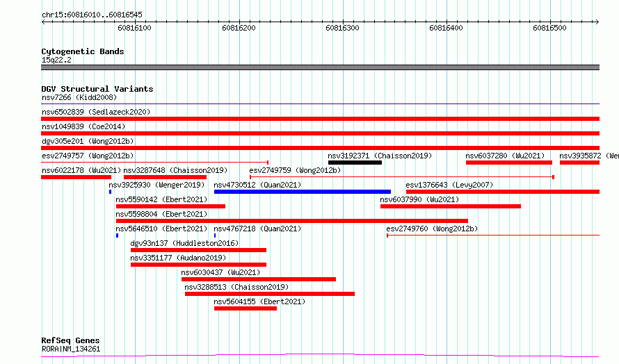Image resolution: width=619 pixels, height=364 pixels.
Task: Click the RORA|NM_134261 gene label
Action: 71,349
